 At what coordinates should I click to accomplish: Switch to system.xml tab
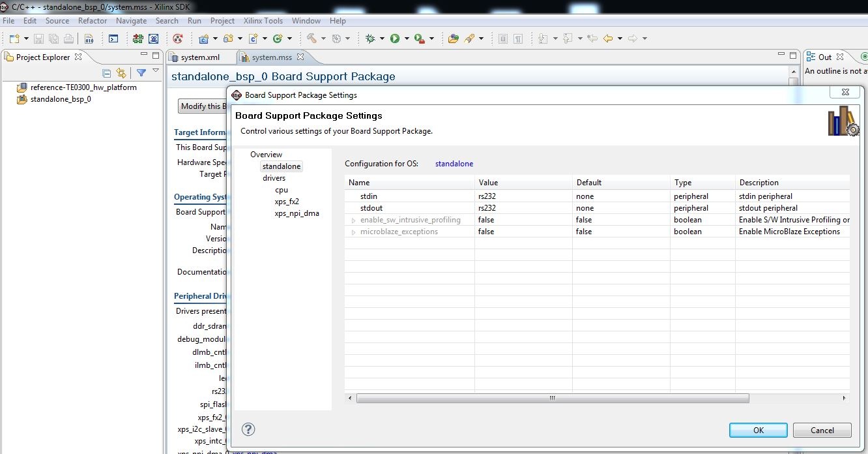(x=200, y=57)
